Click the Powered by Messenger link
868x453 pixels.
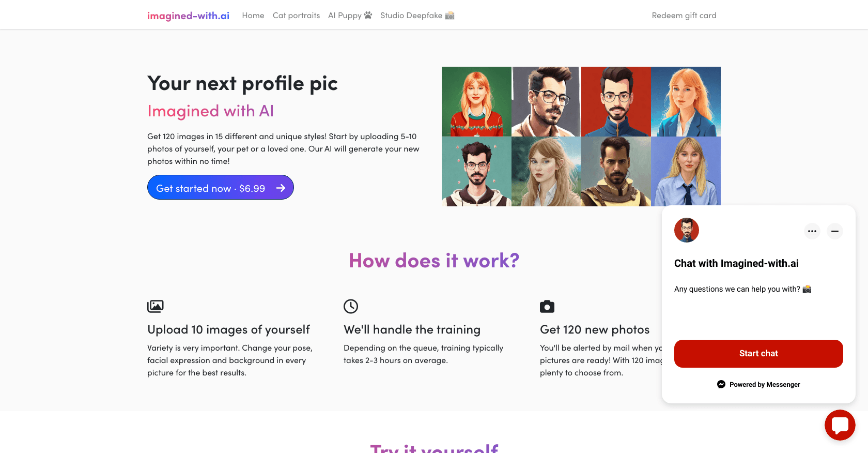764,384
